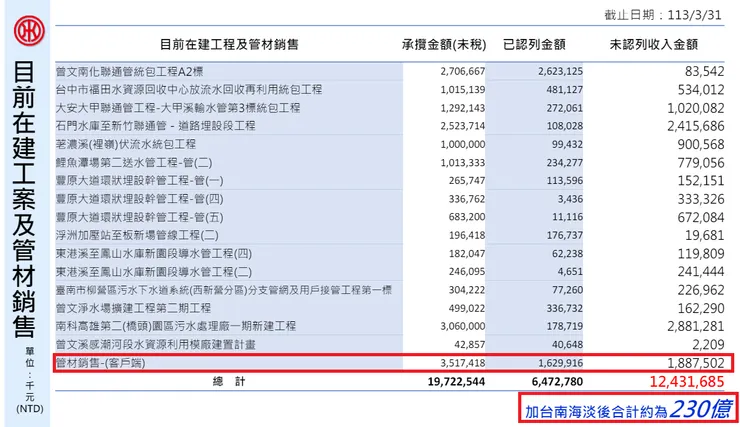Click the red company logo emblem

29,31
